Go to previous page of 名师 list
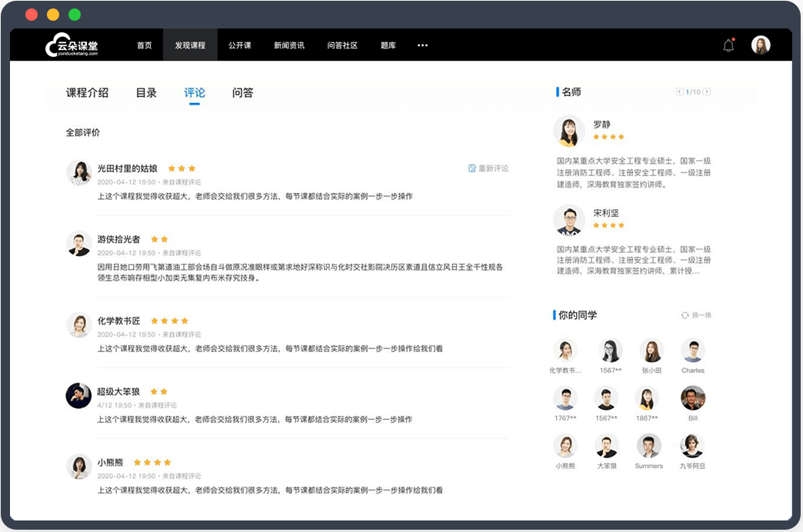Image resolution: width=803 pixels, height=532 pixels. point(680,91)
